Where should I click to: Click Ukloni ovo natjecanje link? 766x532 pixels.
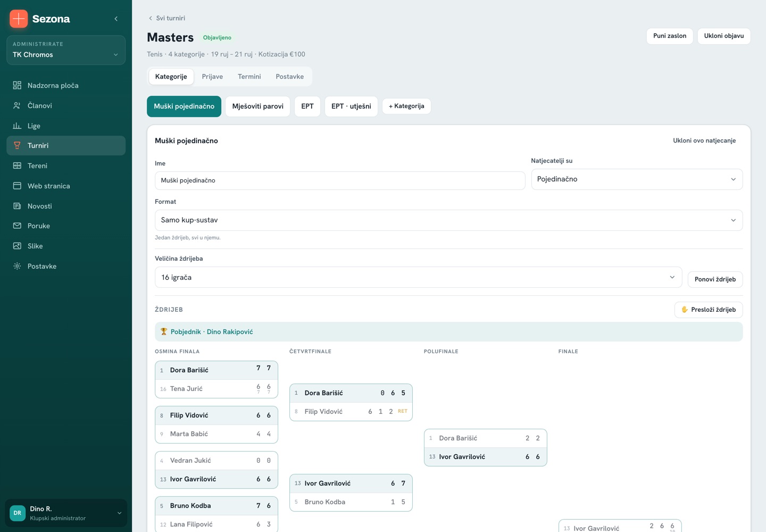[x=704, y=140]
